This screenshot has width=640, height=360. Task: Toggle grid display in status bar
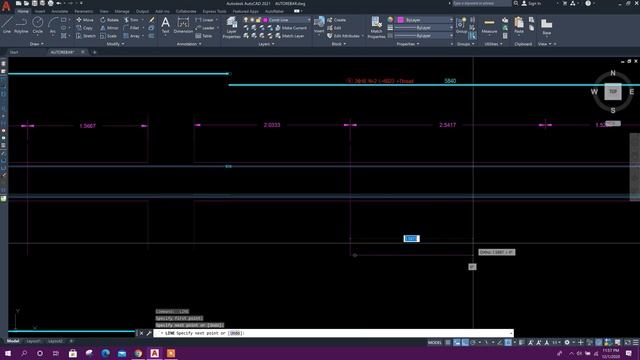pos(448,342)
